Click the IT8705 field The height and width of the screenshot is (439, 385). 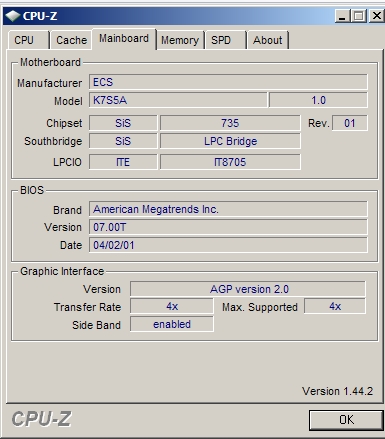click(230, 162)
